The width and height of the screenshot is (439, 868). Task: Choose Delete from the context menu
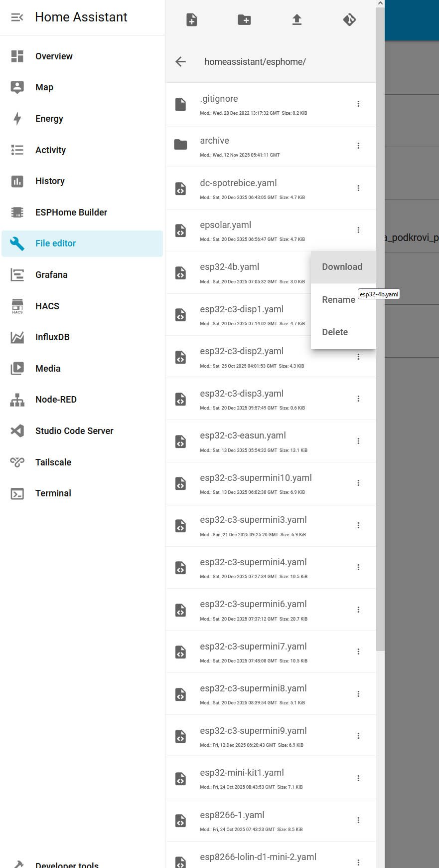pos(335,332)
